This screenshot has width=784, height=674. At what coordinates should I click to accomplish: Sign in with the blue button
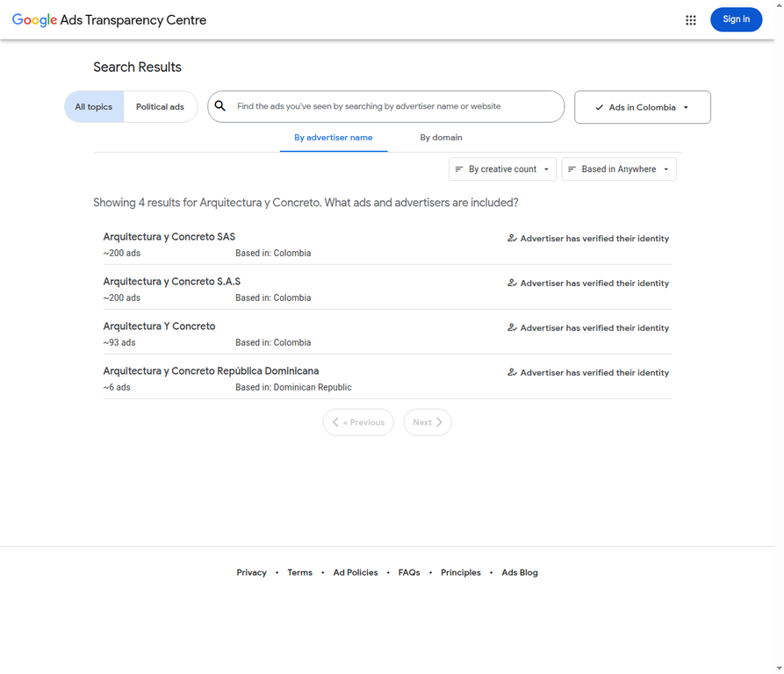tap(736, 19)
